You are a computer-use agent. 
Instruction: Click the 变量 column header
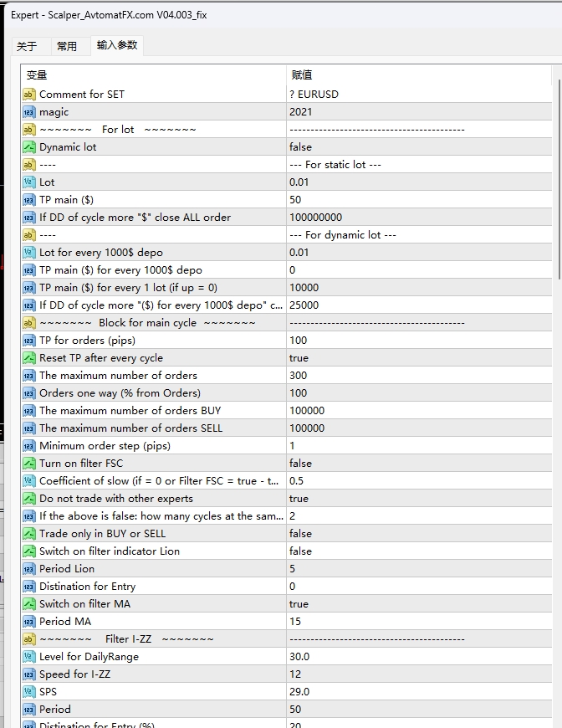[37, 74]
